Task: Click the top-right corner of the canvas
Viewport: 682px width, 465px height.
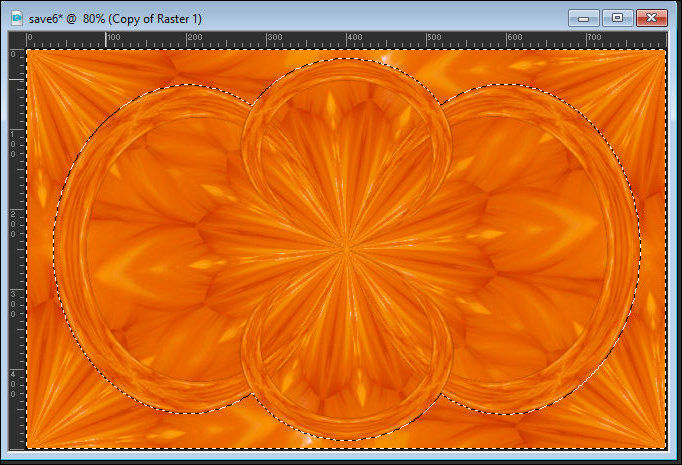Action: pyautogui.click(x=664, y=51)
